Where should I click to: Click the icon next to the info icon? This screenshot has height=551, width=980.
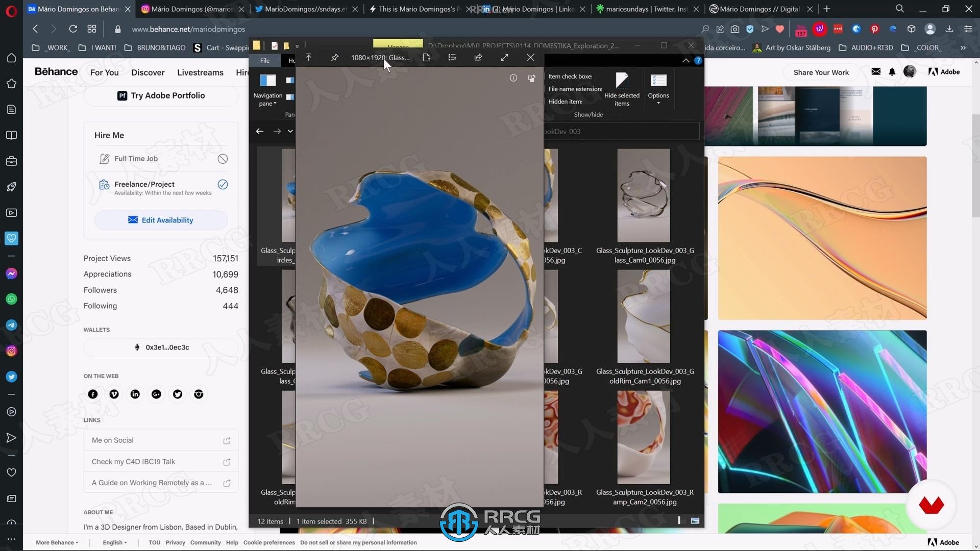click(531, 78)
